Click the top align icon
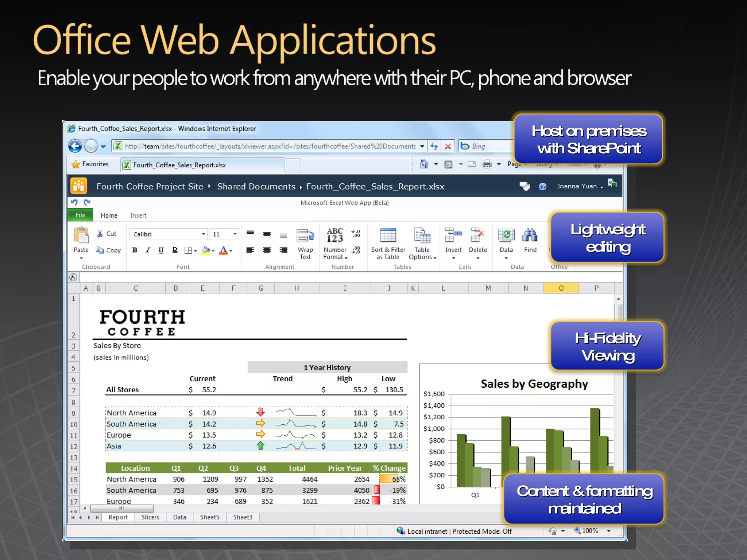 (250, 233)
